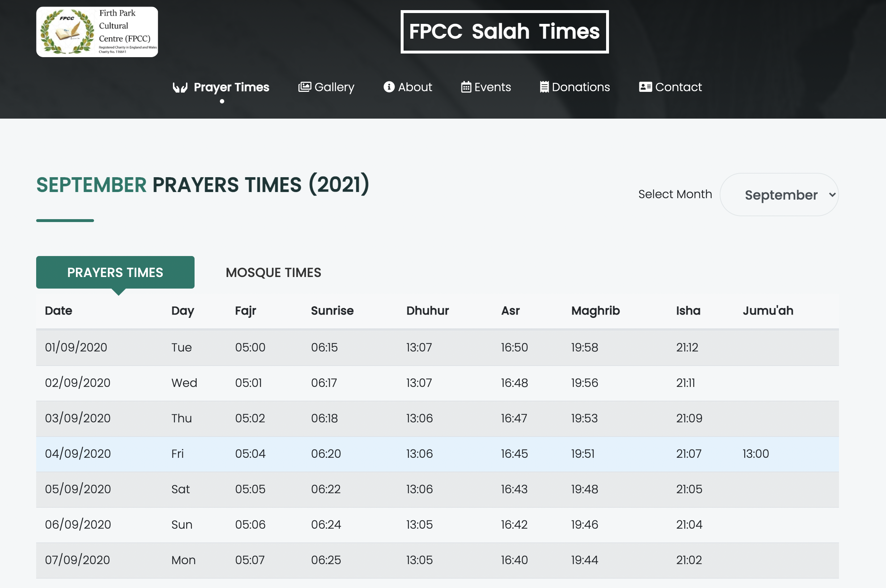Viewport: 886px width, 588px height.
Task: Click the Prayer Times menu text
Action: point(231,87)
